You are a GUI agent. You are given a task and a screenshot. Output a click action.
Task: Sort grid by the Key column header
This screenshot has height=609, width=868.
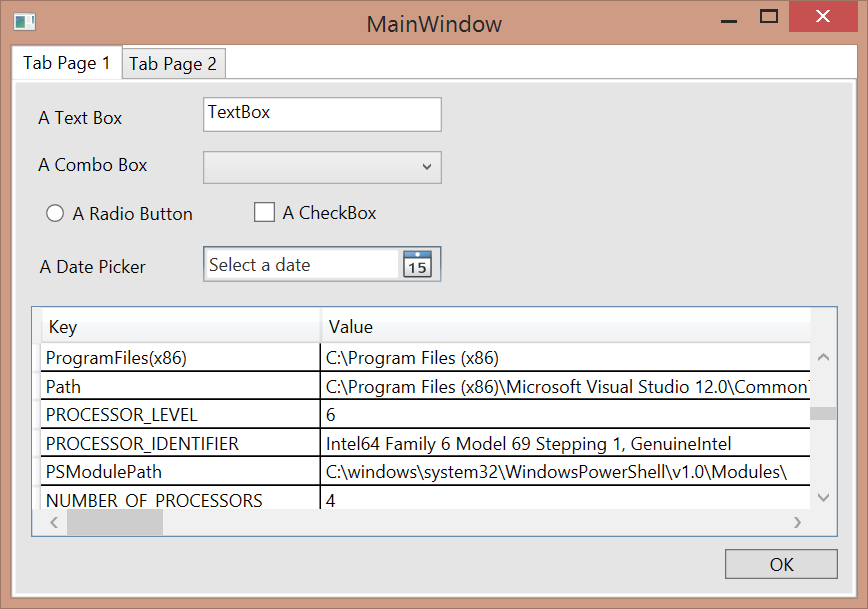180,327
